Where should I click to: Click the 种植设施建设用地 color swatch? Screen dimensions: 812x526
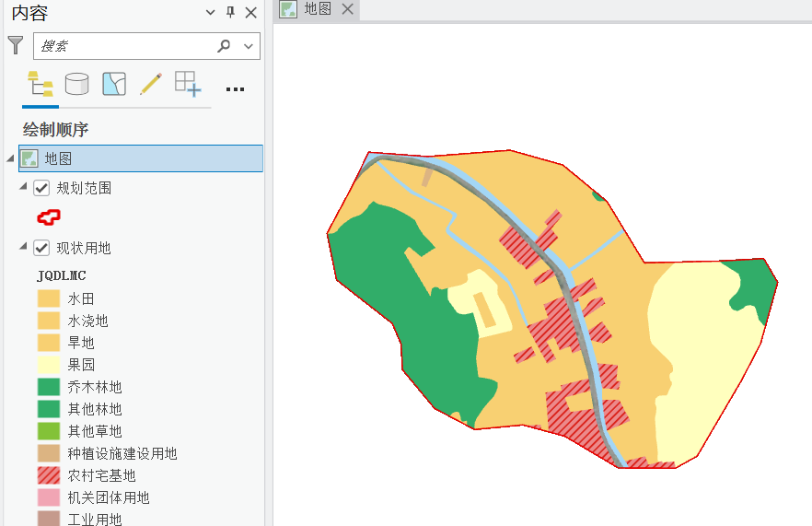(x=49, y=453)
